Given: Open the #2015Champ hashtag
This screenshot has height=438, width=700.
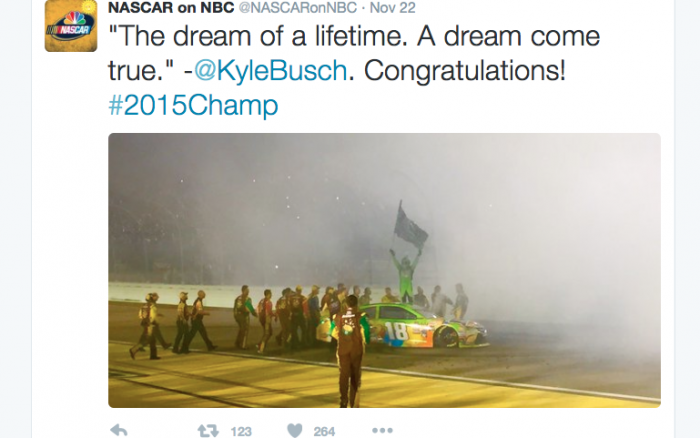Looking at the screenshot, I should click(192, 106).
